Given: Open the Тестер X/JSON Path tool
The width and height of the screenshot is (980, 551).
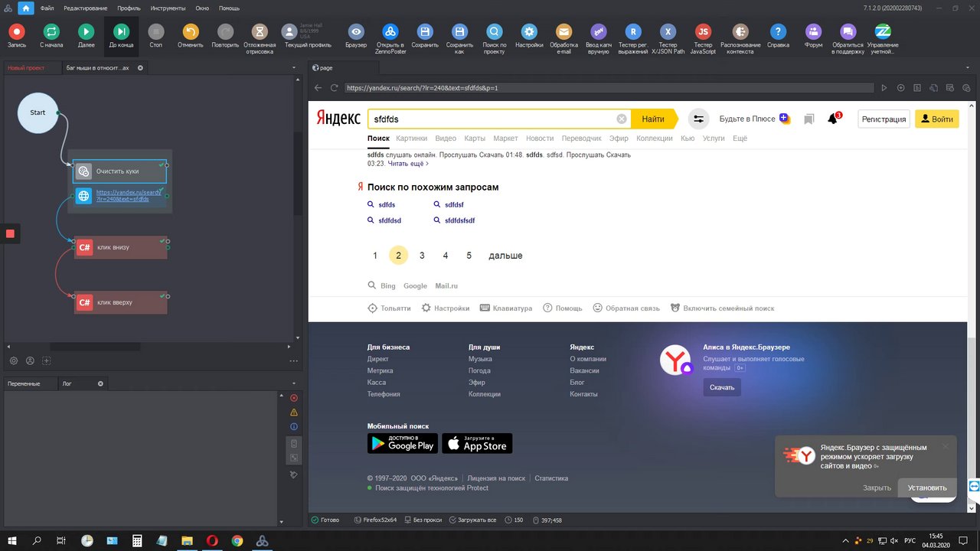Looking at the screenshot, I should point(668,32).
